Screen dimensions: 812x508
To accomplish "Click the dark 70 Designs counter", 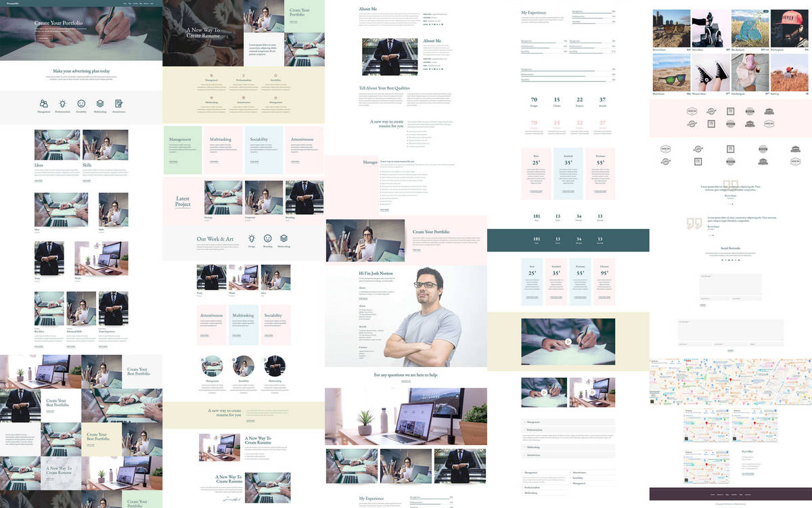I will [534, 102].
